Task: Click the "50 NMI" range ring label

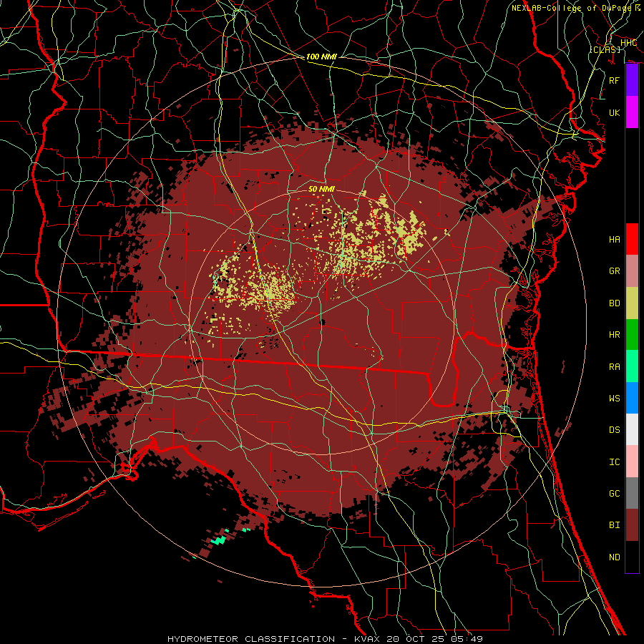Action: [x=321, y=189]
